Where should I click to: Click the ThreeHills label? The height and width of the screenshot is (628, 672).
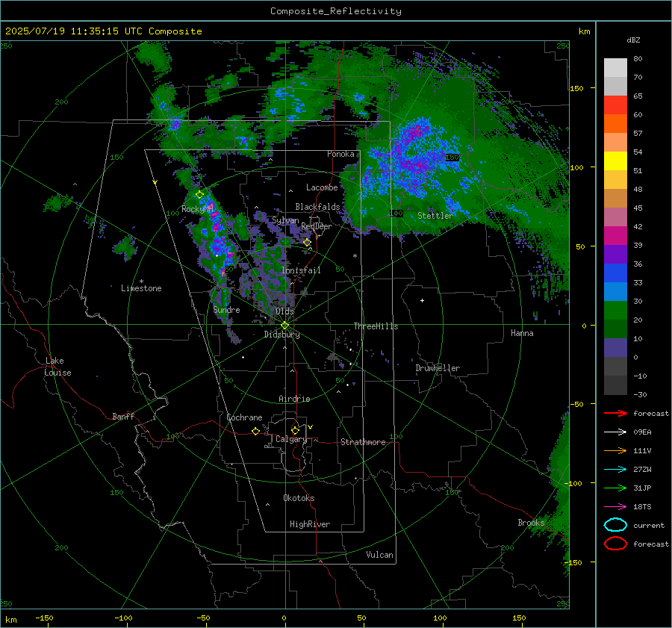tap(376, 326)
